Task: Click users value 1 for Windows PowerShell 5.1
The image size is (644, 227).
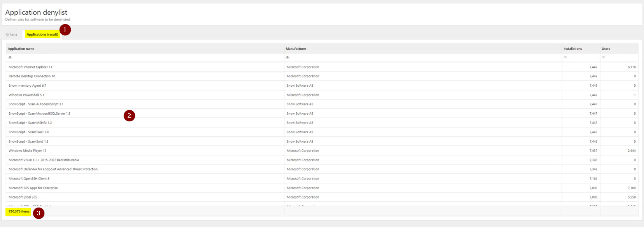Action: pyautogui.click(x=635, y=95)
